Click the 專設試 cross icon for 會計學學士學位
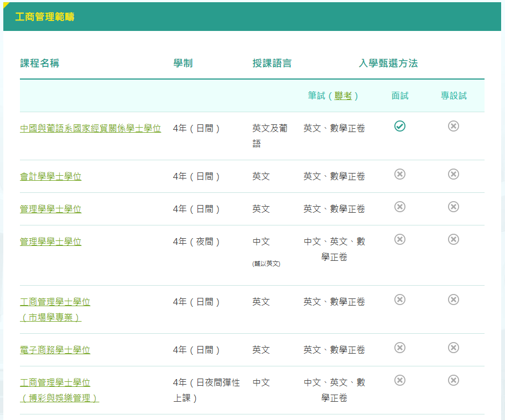 (453, 175)
